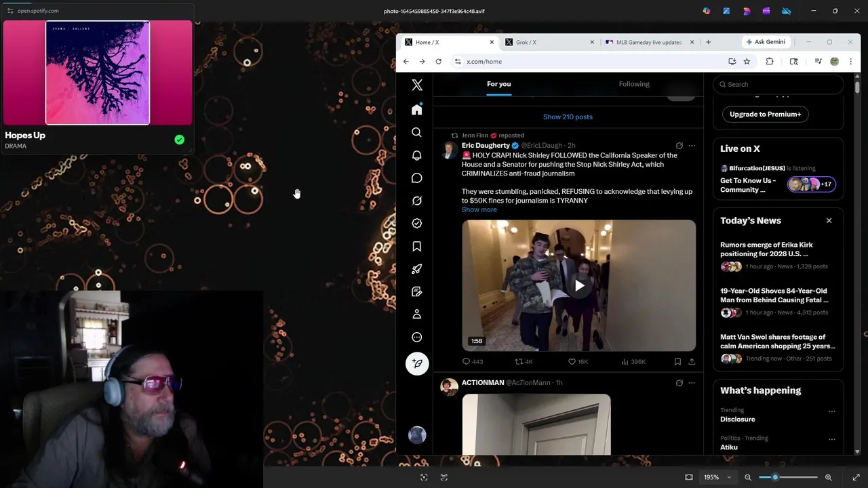Image resolution: width=868 pixels, height=488 pixels.
Task: Open more options on Eric Daugherty post
Action: pos(692,146)
